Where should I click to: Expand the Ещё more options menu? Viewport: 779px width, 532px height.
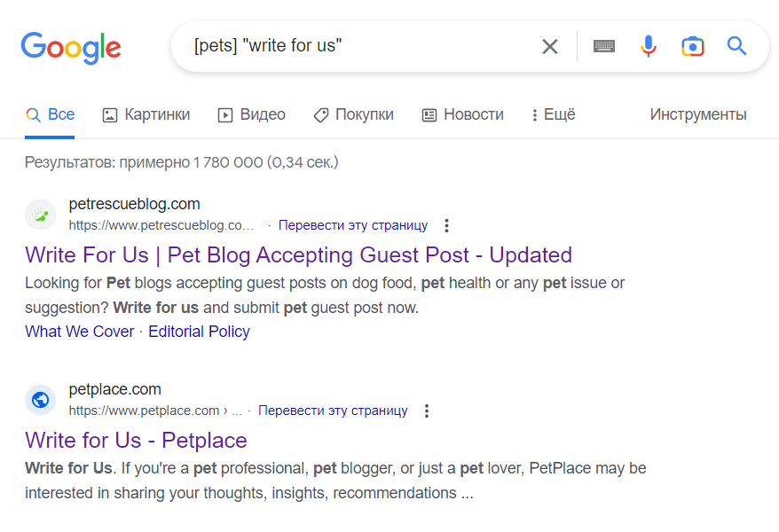pyautogui.click(x=554, y=114)
